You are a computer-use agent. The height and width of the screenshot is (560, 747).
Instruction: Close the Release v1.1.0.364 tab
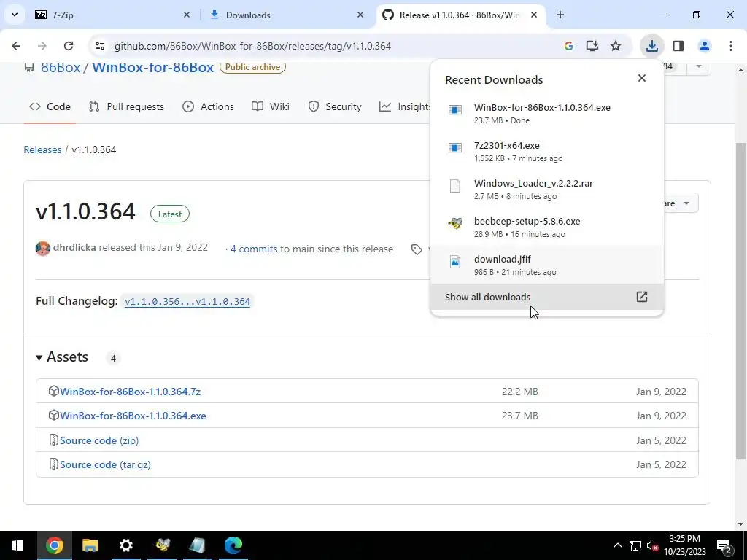click(534, 15)
